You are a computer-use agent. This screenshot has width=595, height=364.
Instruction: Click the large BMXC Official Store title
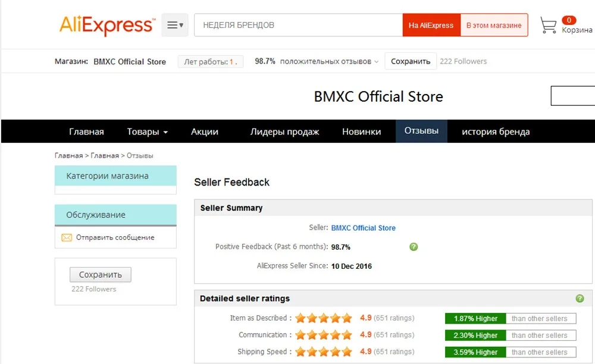click(378, 96)
